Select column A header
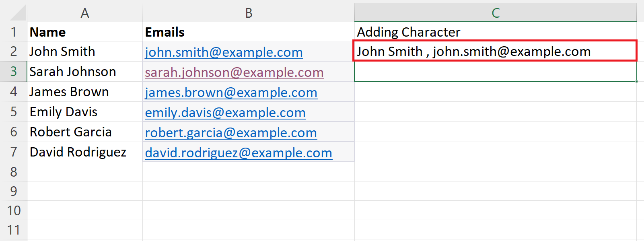The height and width of the screenshot is (241, 644). coord(84,13)
